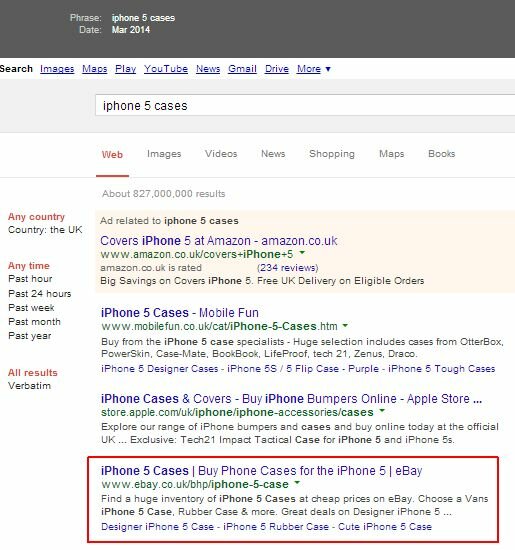The height and width of the screenshot is (550, 515).
Task: Open the eBay iPhone 5 Cases result
Action: click(x=262, y=471)
